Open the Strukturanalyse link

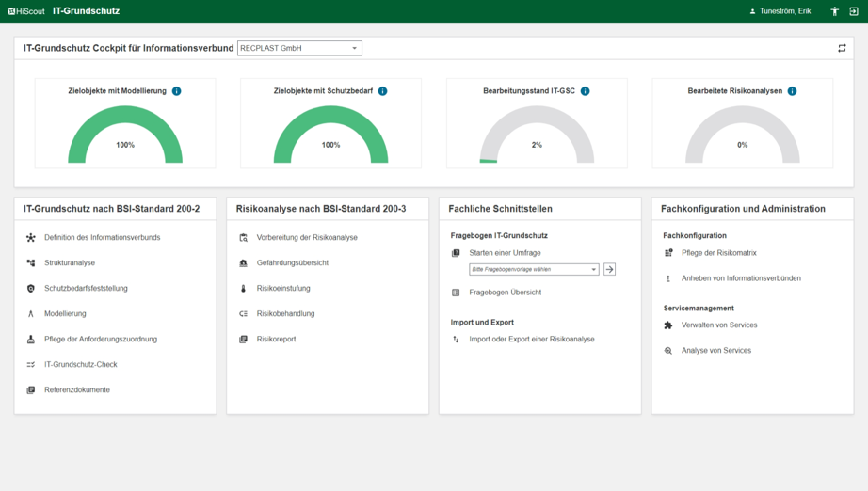70,263
